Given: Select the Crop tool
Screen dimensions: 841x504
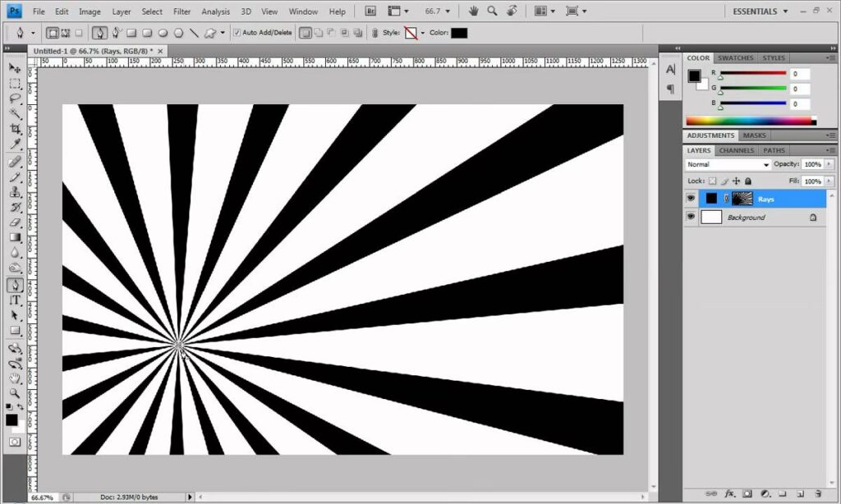Looking at the screenshot, I should [x=15, y=129].
